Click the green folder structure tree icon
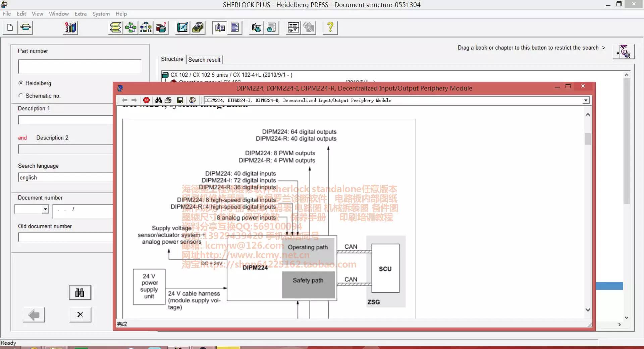 click(x=131, y=27)
